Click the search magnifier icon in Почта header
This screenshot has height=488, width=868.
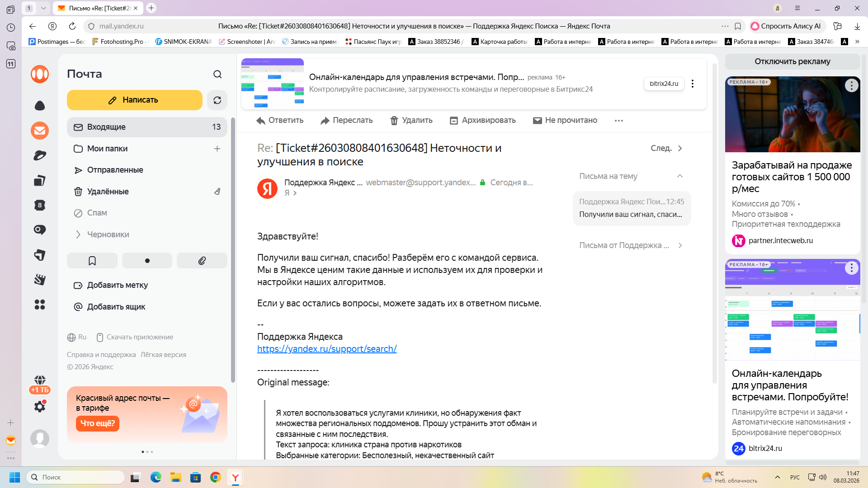217,74
